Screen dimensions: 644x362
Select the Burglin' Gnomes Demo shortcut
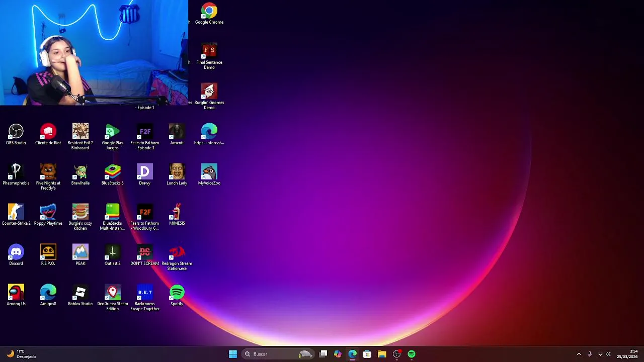(x=209, y=97)
